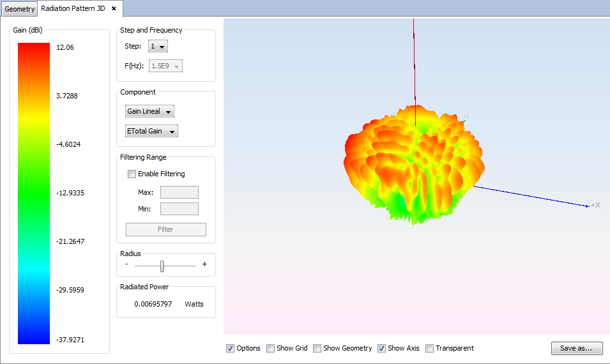Expand the ETotal Gain dropdown
The height and width of the screenshot is (364, 610).
[x=151, y=132]
